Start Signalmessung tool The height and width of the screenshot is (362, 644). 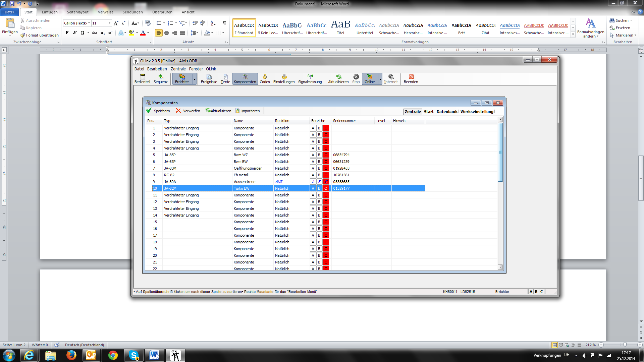pyautogui.click(x=310, y=79)
